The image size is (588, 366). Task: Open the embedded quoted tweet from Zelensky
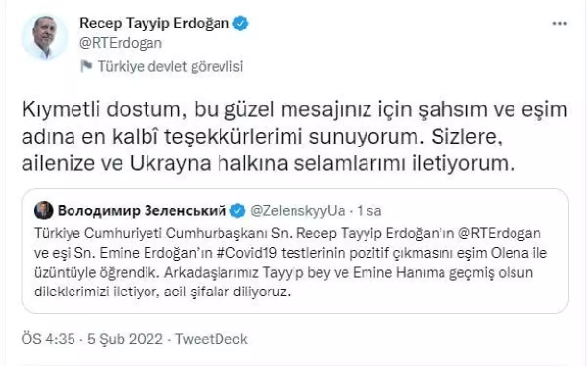[x=294, y=250]
